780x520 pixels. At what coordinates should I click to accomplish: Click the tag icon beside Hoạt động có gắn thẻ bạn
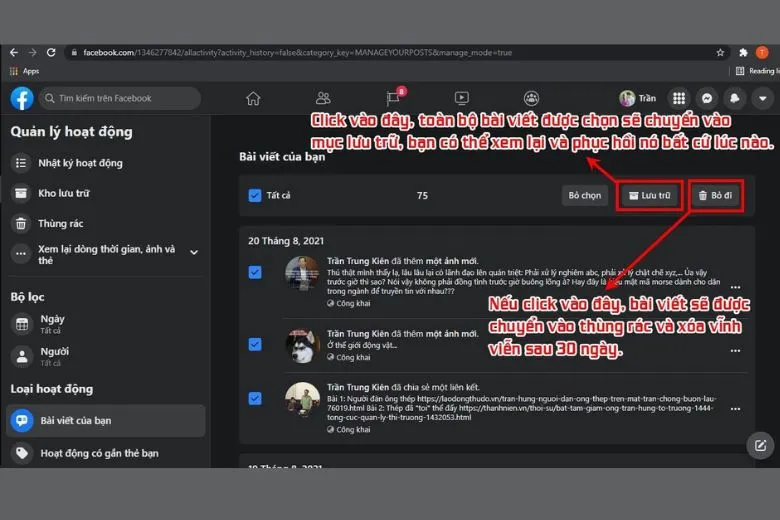pyautogui.click(x=22, y=453)
